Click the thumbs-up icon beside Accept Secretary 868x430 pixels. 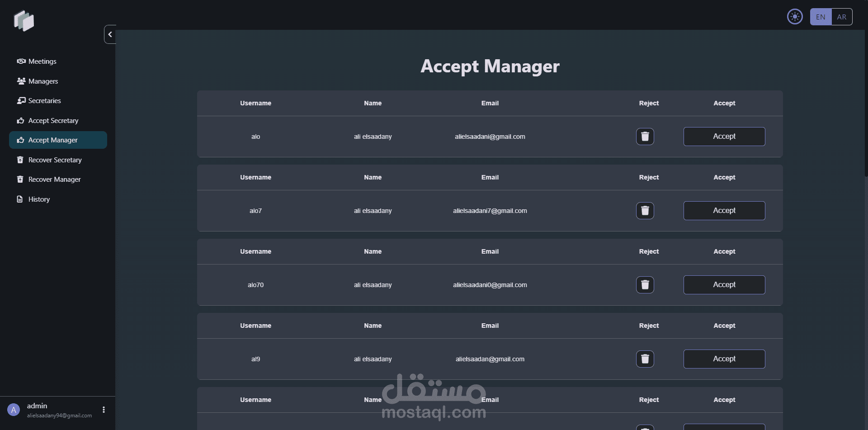click(20, 120)
